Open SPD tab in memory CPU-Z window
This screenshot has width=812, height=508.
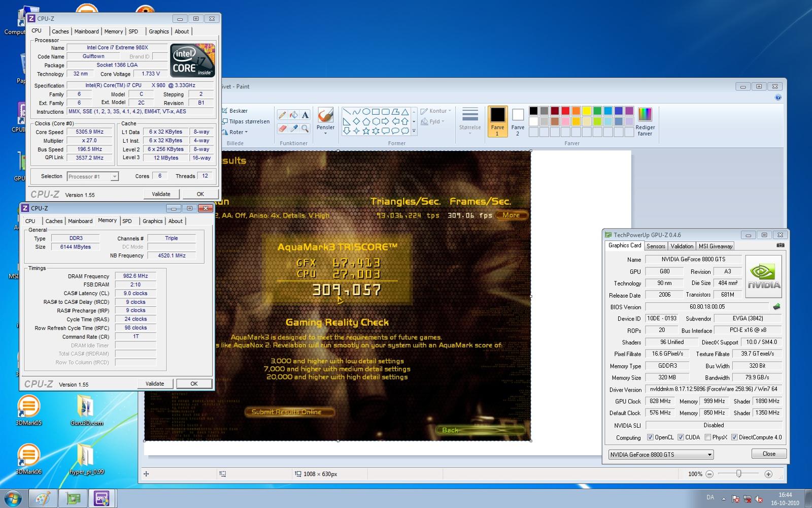point(127,221)
